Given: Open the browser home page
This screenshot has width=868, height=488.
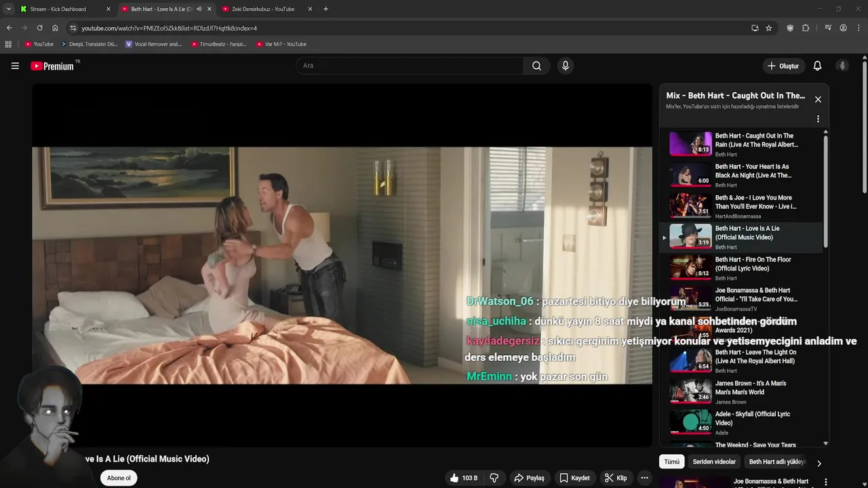Looking at the screenshot, I should coord(55,28).
